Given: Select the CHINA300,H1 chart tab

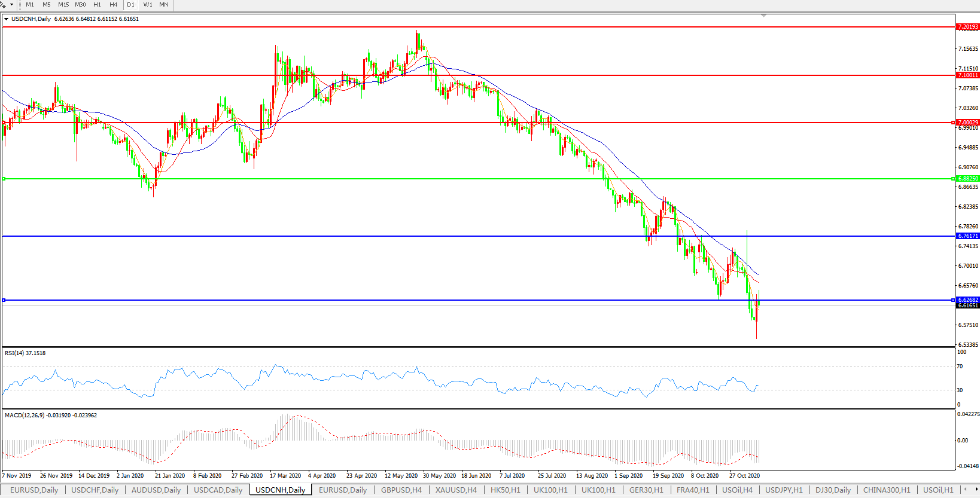Looking at the screenshot, I should (886, 490).
